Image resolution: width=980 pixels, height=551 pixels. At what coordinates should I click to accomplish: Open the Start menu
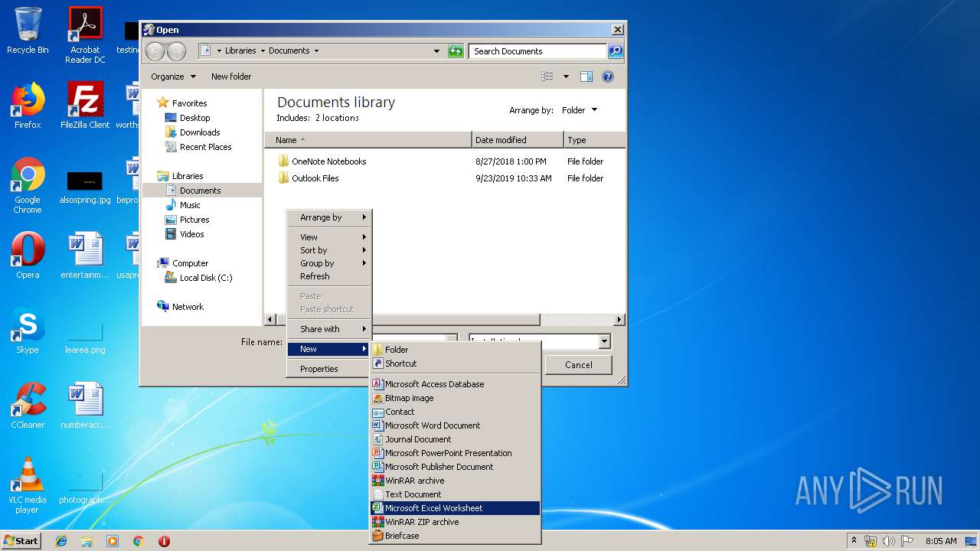pyautogui.click(x=21, y=541)
